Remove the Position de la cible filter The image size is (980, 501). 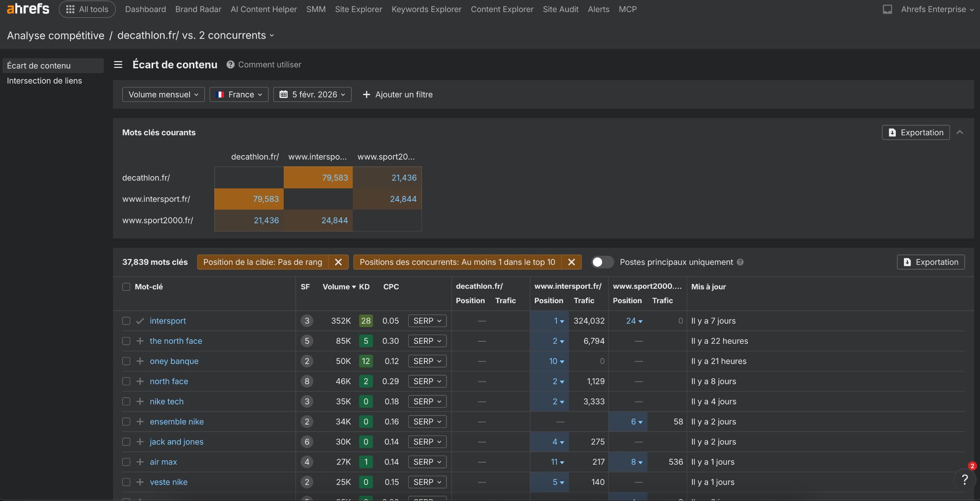(x=338, y=262)
